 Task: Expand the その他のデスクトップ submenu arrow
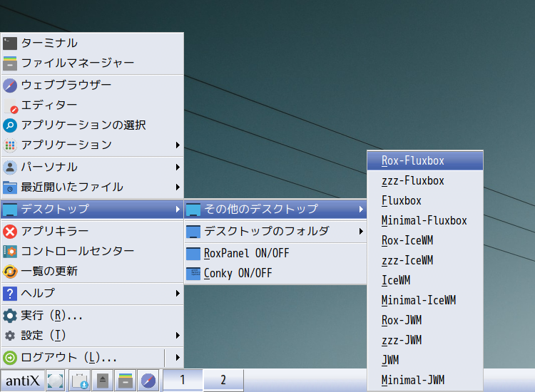(x=361, y=210)
